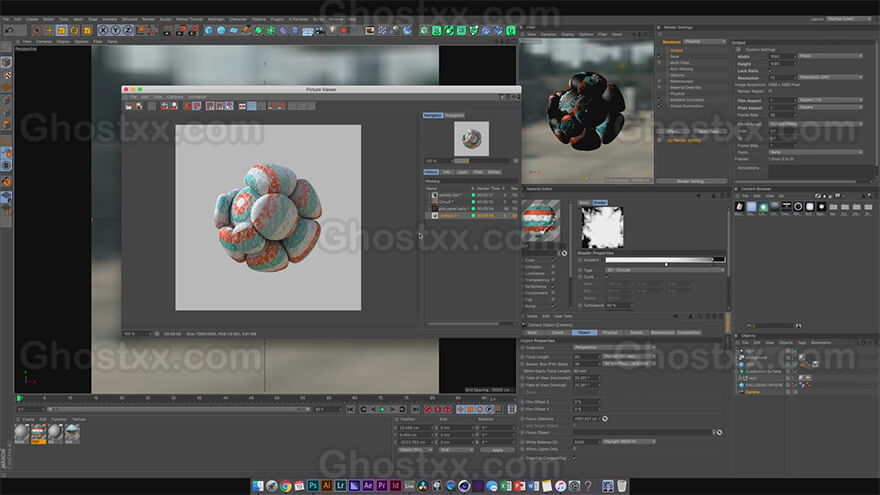Open the Layer tab in Picture Viewer

(x=462, y=172)
